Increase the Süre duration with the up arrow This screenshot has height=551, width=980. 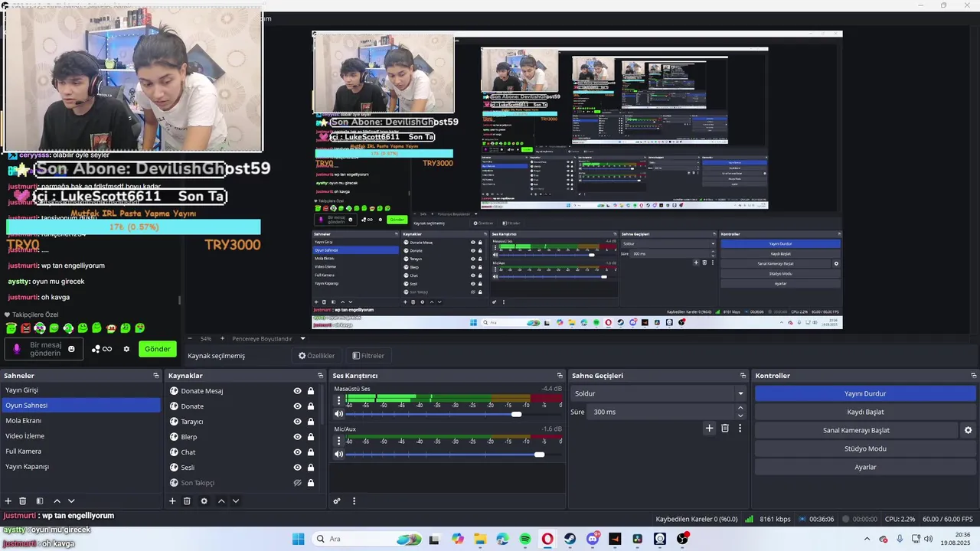click(x=740, y=408)
